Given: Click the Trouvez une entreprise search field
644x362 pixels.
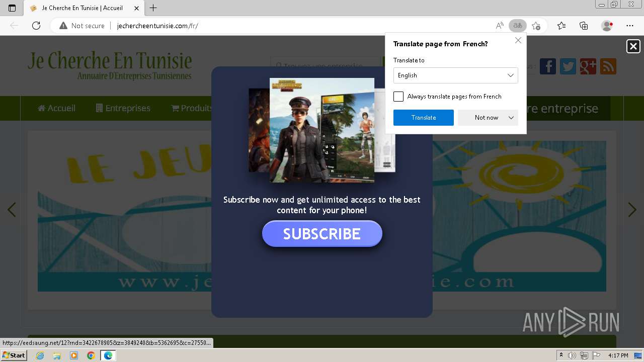Looking at the screenshot, I should (326, 66).
